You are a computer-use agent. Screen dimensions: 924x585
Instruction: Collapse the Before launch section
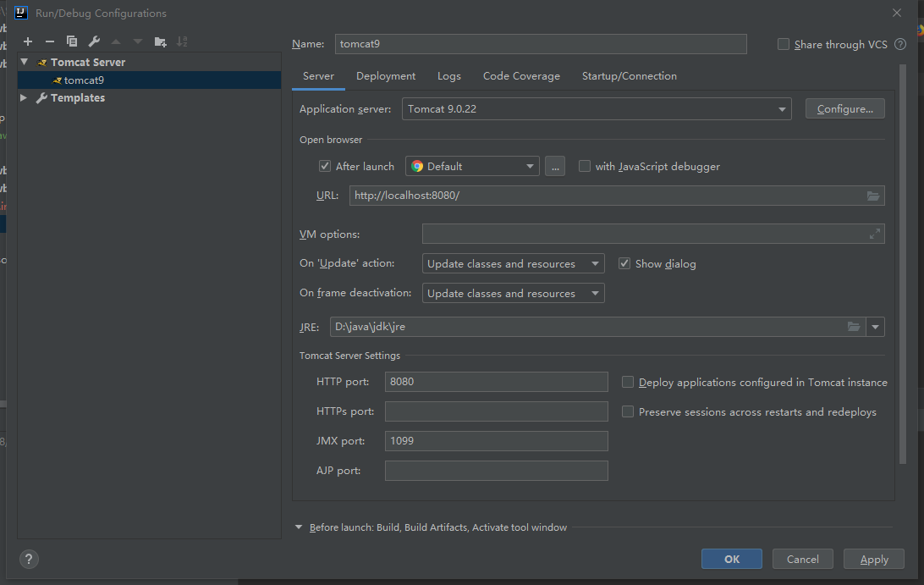click(x=299, y=527)
